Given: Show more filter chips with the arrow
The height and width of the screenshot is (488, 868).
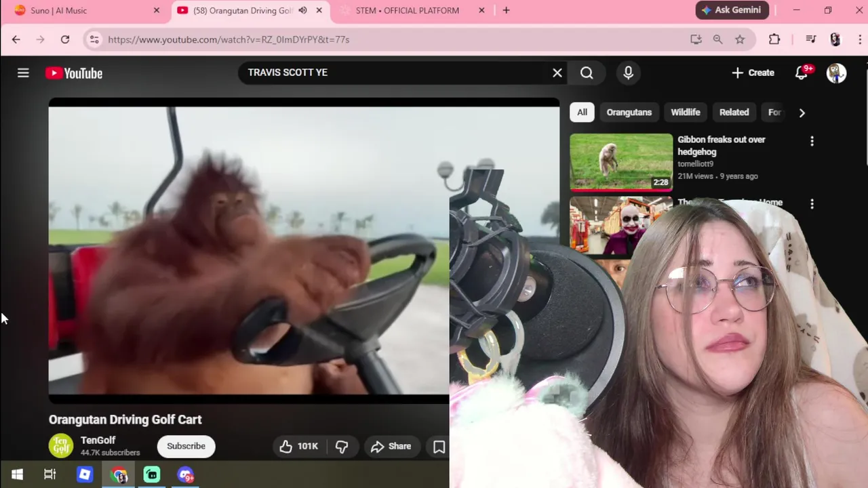Looking at the screenshot, I should (802, 113).
